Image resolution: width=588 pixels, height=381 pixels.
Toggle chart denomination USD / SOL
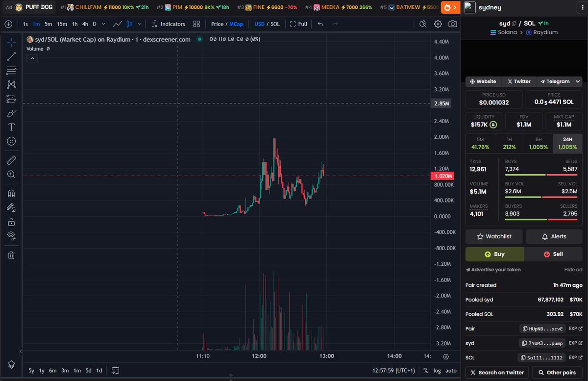click(267, 24)
